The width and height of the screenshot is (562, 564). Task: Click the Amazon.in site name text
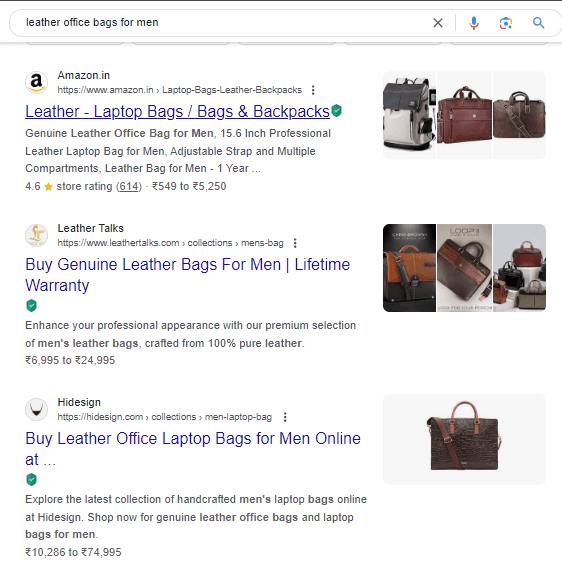[84, 76]
